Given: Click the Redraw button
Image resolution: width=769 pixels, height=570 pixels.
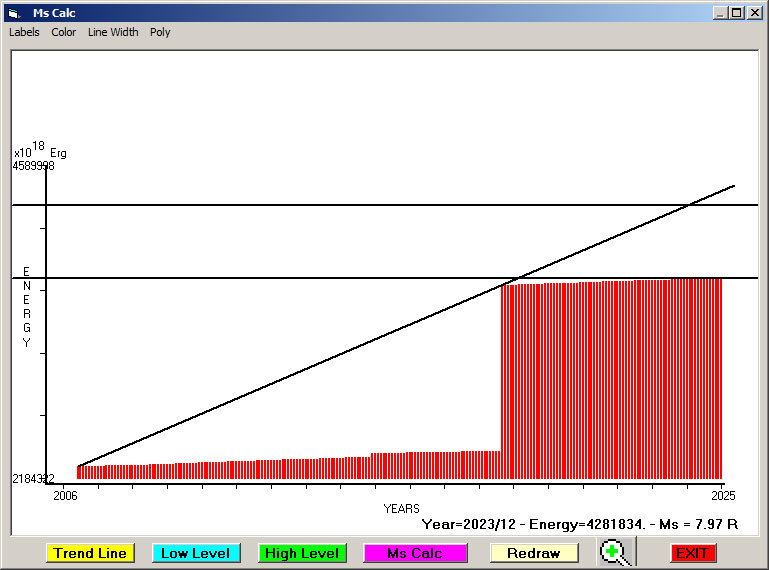Looking at the screenshot, I should coord(534,553).
